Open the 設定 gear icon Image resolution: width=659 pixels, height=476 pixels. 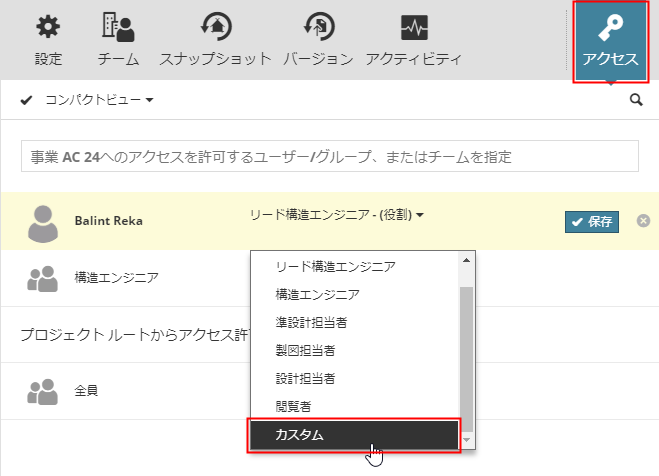click(48, 28)
